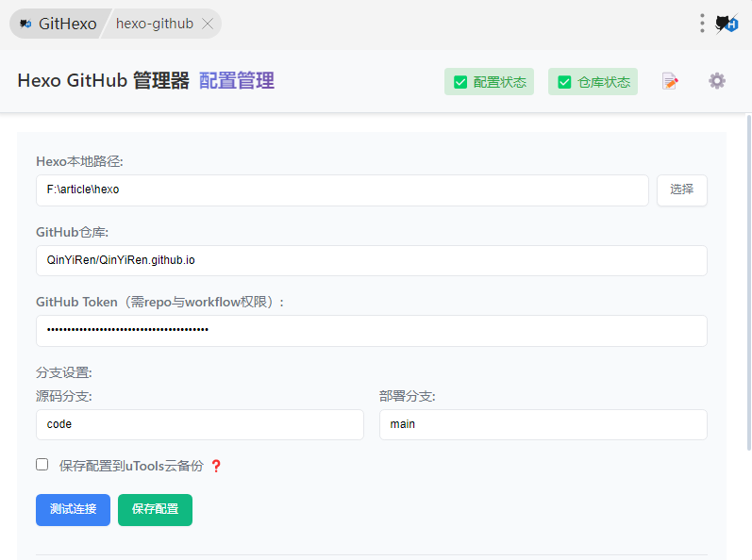Click the vertical scrollbar on the right
This screenshot has width=752, height=560.
748,283
